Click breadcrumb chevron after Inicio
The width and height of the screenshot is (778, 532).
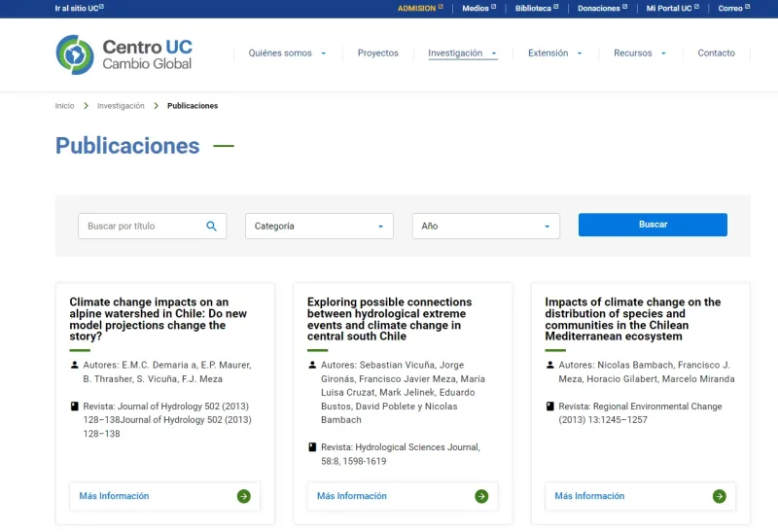coord(86,106)
